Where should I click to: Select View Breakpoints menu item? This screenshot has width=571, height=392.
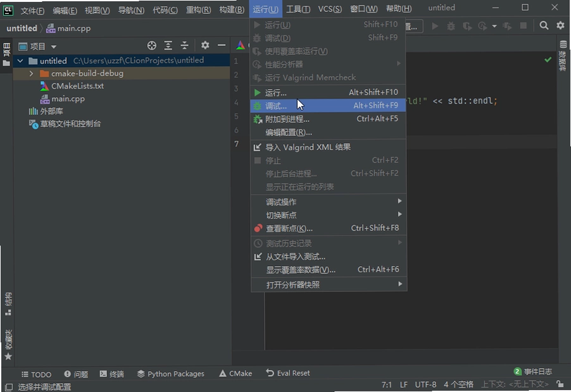tap(329, 228)
